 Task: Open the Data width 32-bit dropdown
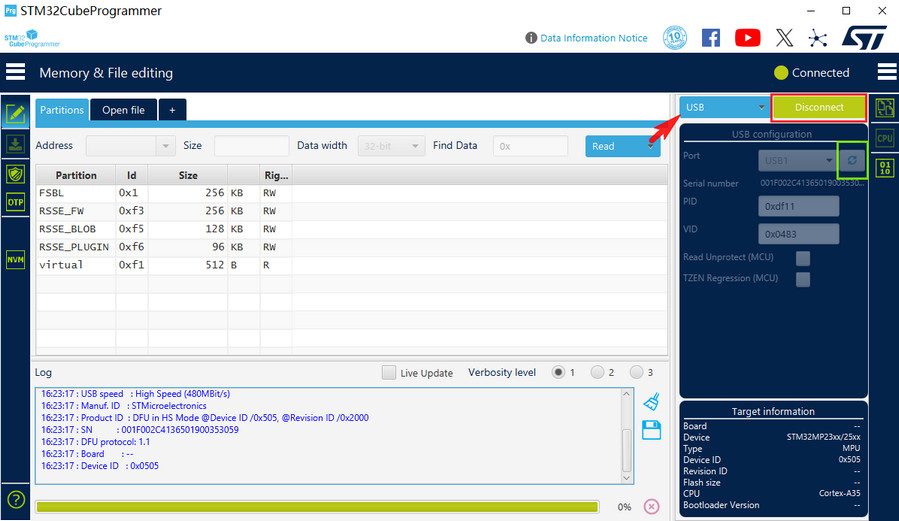(x=391, y=146)
